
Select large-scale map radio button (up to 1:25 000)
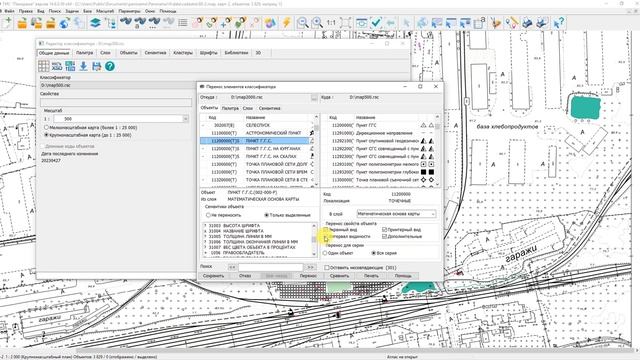[x=47, y=135]
